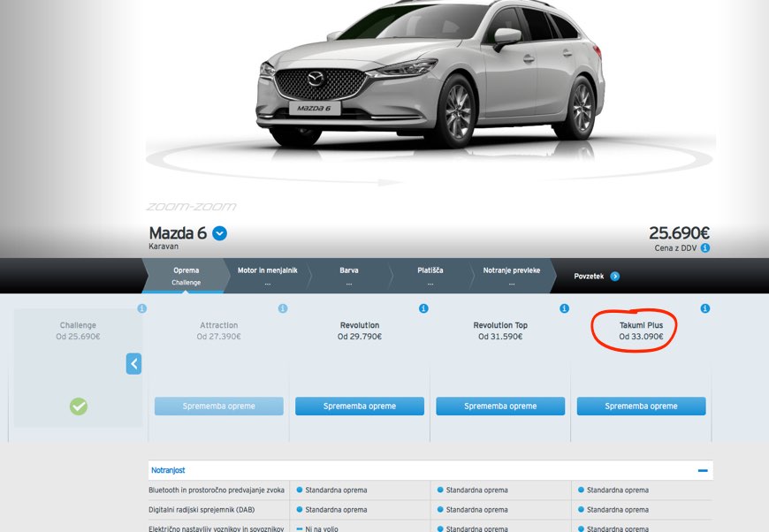Click the Digitalni radijski sprejemnik (DAB) row label
Image resolution: width=769 pixels, height=532 pixels.
click(x=202, y=509)
